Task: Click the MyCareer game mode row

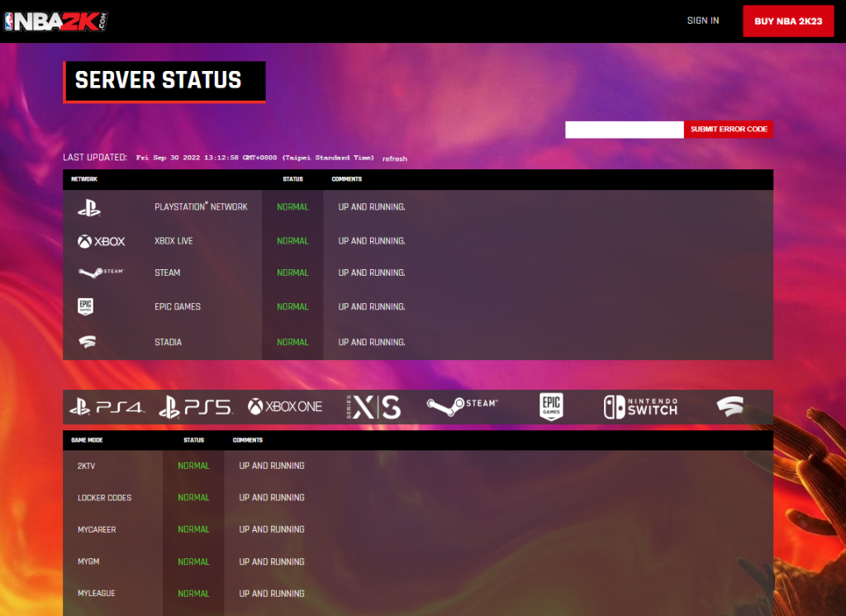Action: point(417,529)
